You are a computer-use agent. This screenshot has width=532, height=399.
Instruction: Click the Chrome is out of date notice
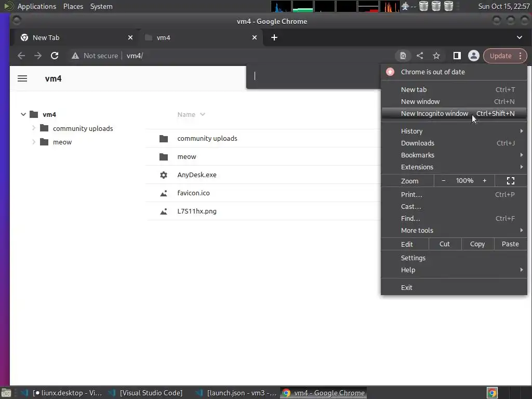click(x=454, y=72)
